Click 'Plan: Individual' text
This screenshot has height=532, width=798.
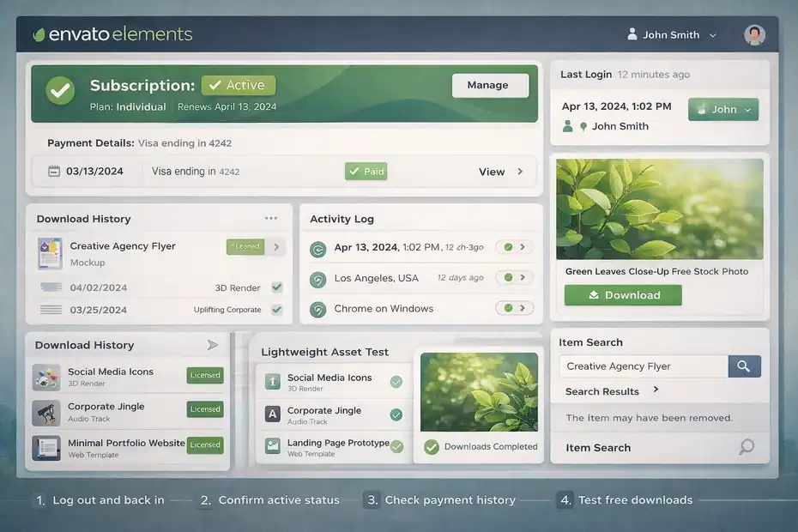pyautogui.click(x=128, y=107)
